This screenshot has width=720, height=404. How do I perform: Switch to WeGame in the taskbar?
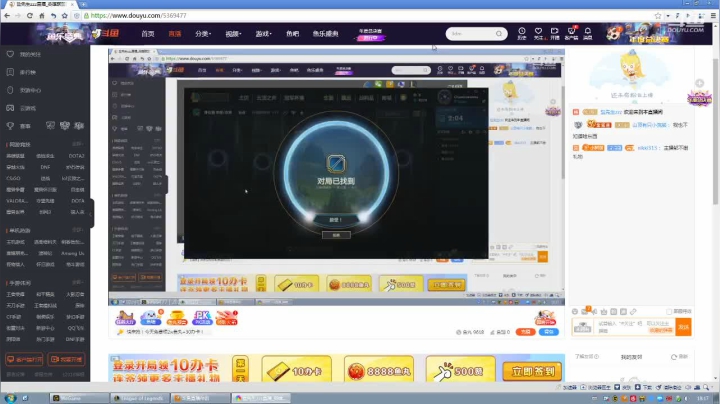[79, 398]
